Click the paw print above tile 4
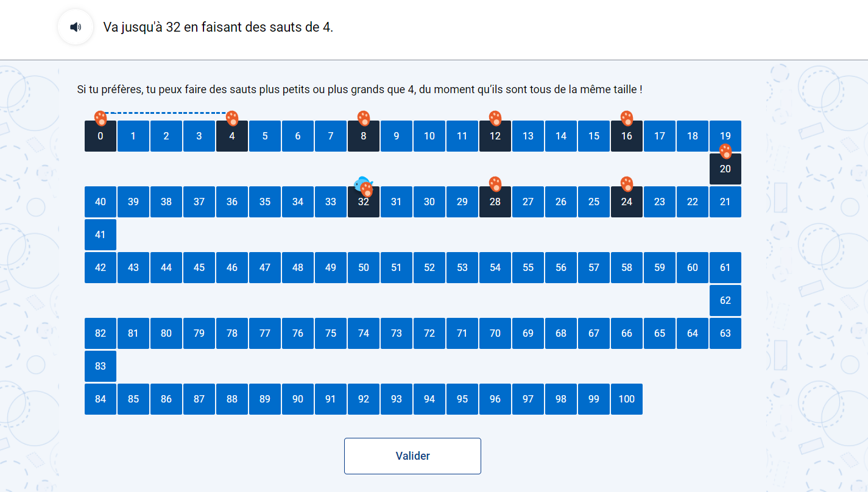Image resolution: width=868 pixels, height=492 pixels. 232,118
